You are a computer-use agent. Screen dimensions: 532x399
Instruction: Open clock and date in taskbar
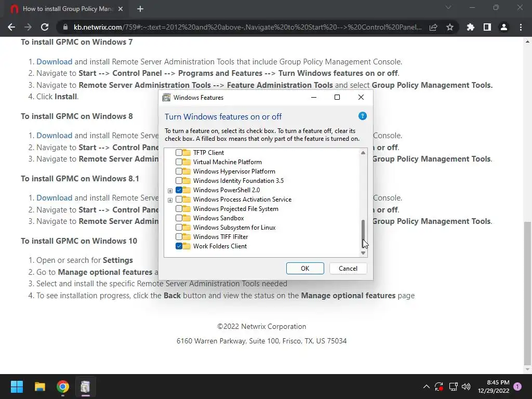point(494,387)
